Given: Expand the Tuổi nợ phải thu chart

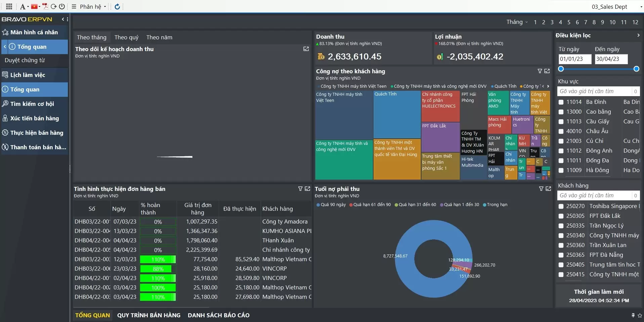Looking at the screenshot, I should 548,189.
